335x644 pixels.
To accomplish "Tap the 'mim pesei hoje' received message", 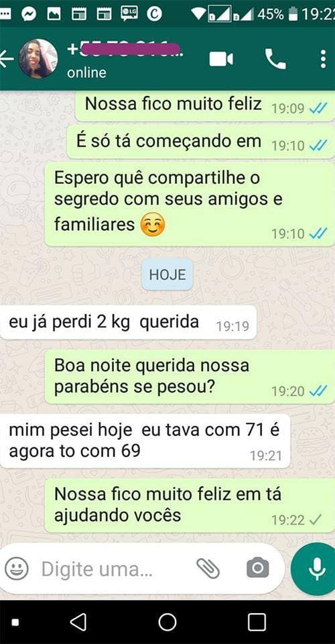I will [145, 441].
